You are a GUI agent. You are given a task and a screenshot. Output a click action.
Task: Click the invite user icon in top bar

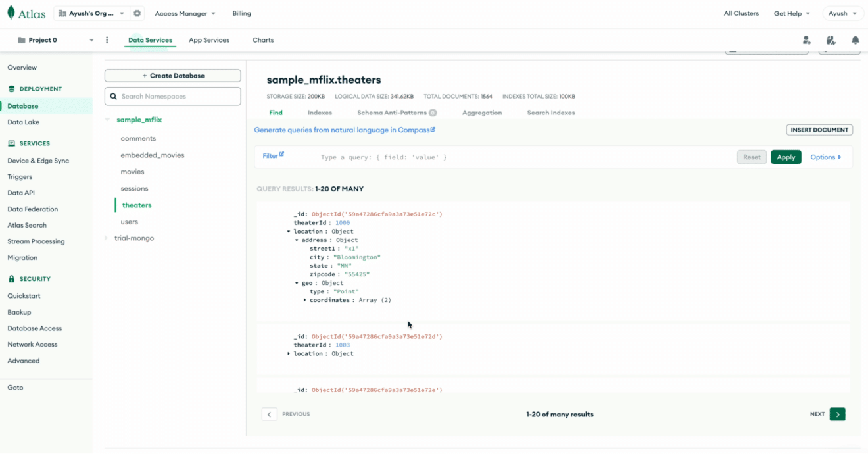click(807, 40)
